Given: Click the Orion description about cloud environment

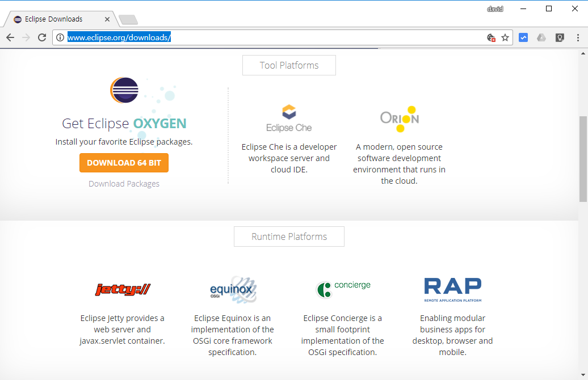Looking at the screenshot, I should [x=399, y=164].
